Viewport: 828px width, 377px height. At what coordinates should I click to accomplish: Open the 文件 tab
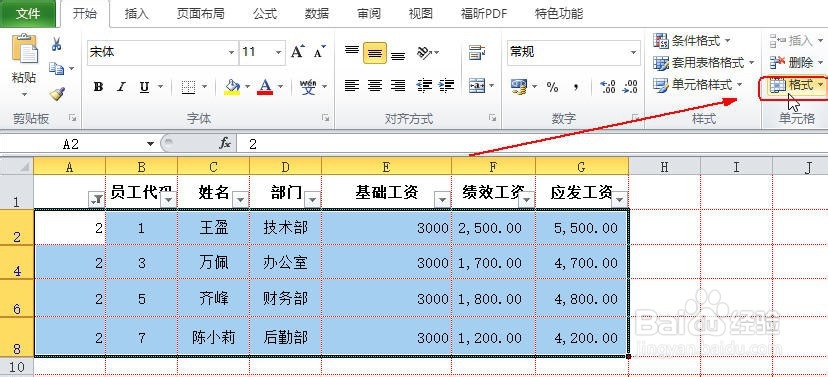coord(28,14)
